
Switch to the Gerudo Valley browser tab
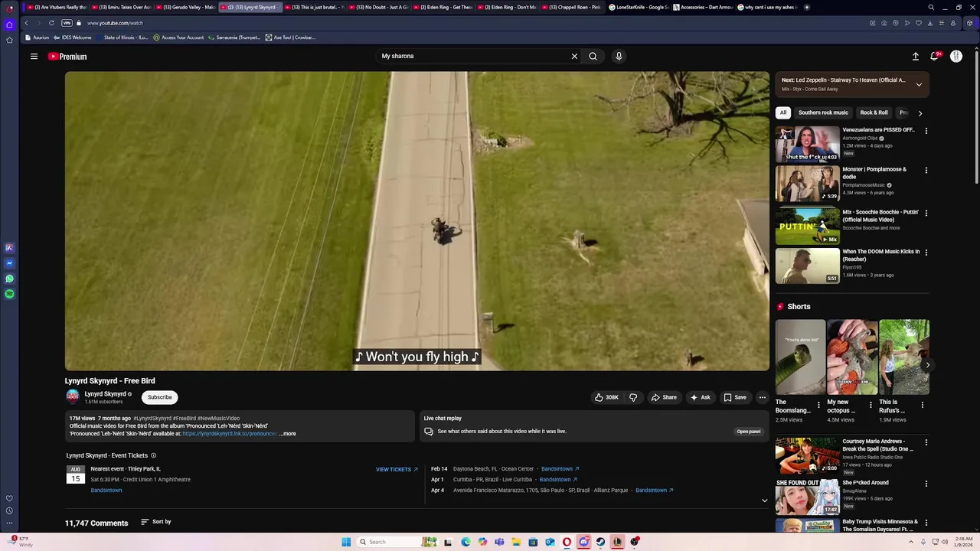(187, 7)
